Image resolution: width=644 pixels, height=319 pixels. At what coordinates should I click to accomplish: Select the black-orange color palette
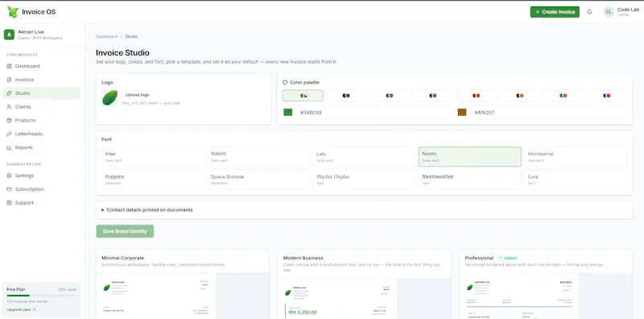[x=520, y=95]
